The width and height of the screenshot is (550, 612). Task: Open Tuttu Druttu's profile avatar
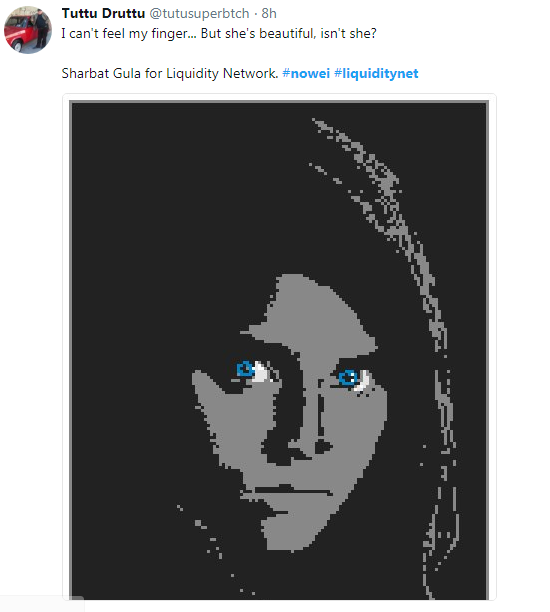[28, 30]
